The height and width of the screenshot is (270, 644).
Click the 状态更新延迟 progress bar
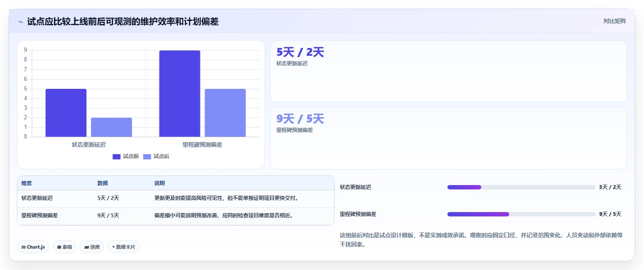point(521,187)
